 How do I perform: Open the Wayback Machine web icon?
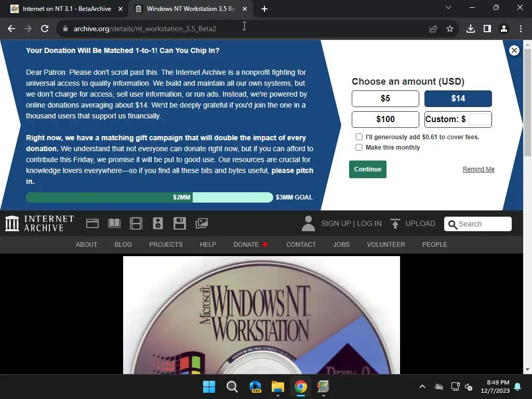[92, 223]
